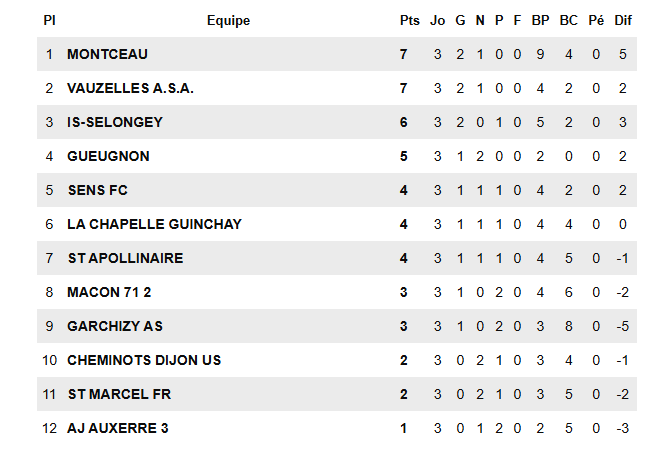Click the ST APOLLINAIRE team name
The height and width of the screenshot is (452, 668).
click(125, 258)
